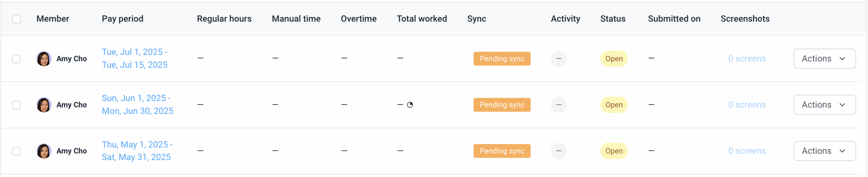Click the activity dash circle for July row
The height and width of the screenshot is (177, 868).
point(559,59)
